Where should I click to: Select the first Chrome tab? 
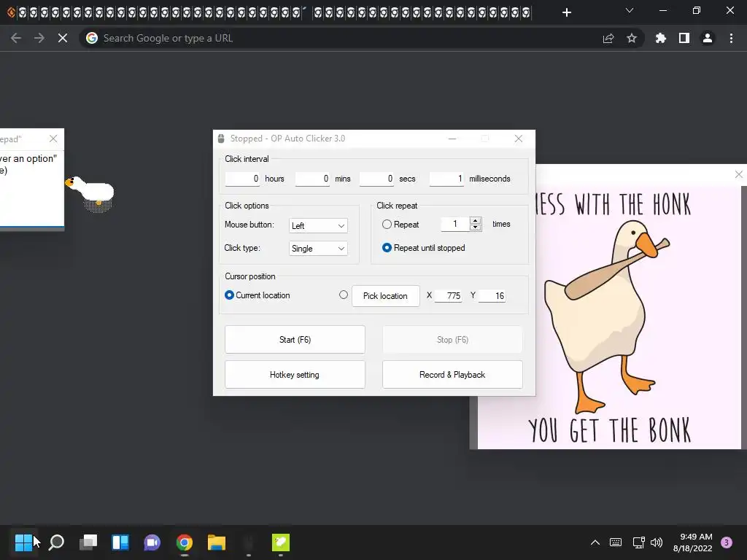(12, 12)
